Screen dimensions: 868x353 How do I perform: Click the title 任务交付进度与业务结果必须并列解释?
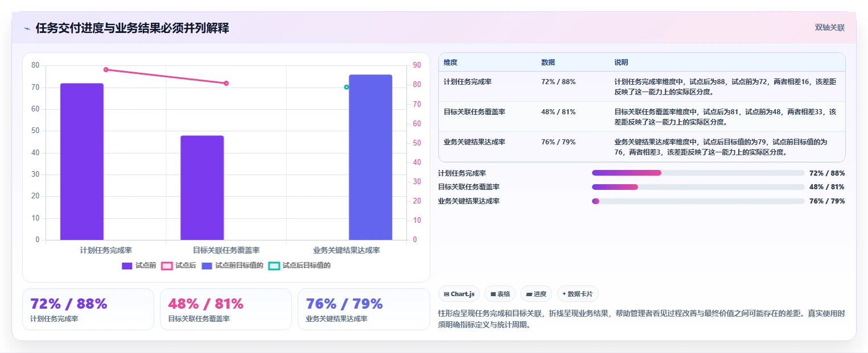click(132, 28)
